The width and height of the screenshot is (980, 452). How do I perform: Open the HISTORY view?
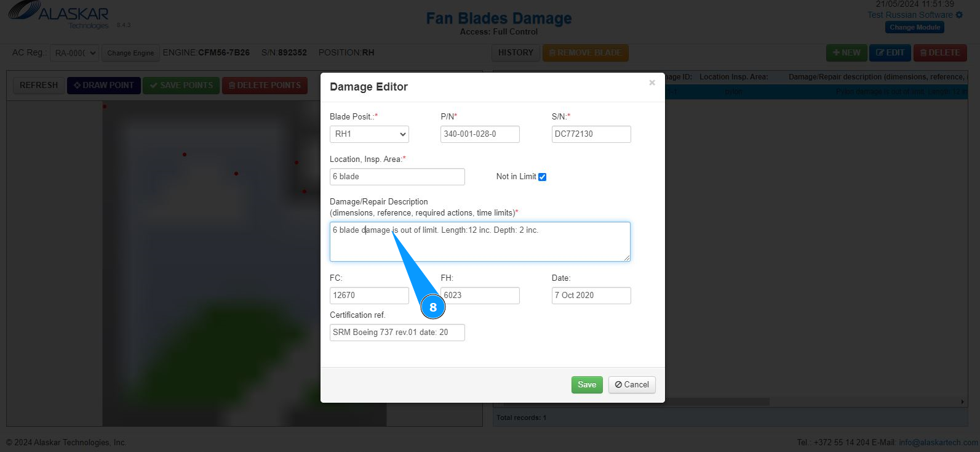(516, 53)
